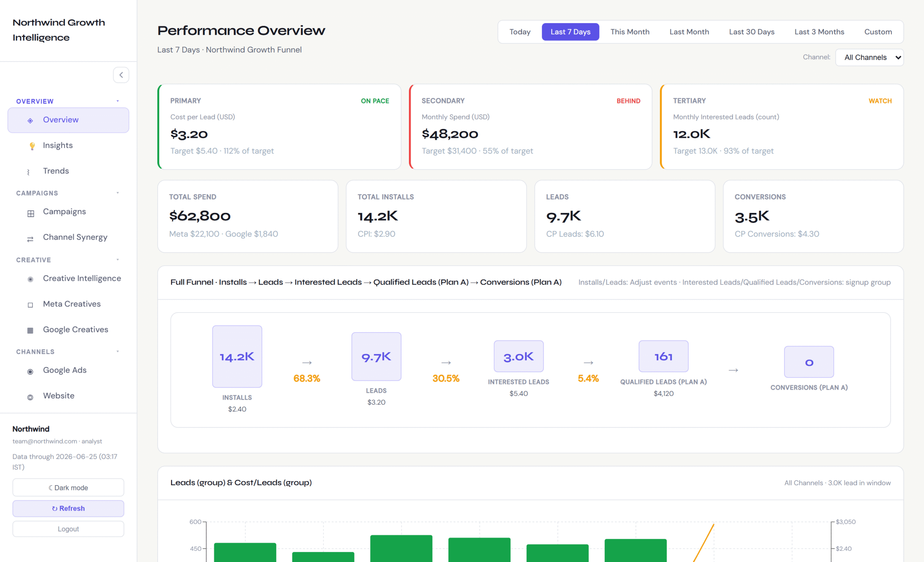The height and width of the screenshot is (562, 924).
Task: Click the CP Conversions: $4.30 text
Action: pos(777,234)
